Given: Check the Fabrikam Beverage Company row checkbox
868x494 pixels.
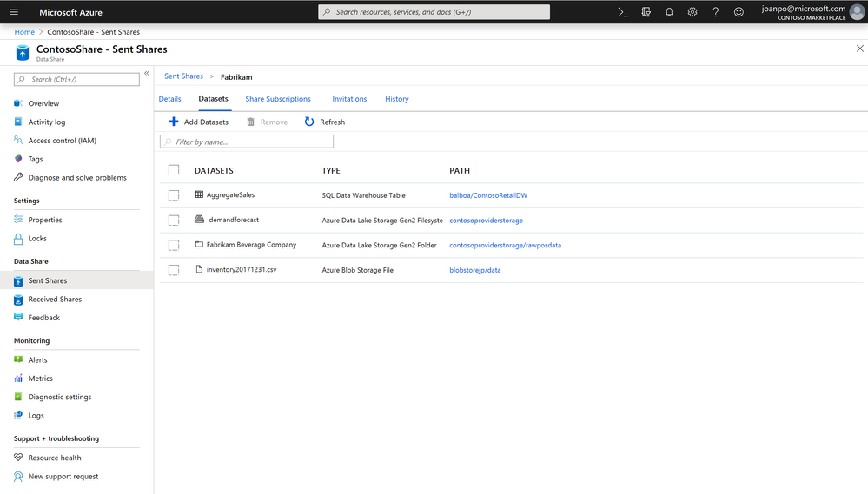Looking at the screenshot, I should pos(174,245).
